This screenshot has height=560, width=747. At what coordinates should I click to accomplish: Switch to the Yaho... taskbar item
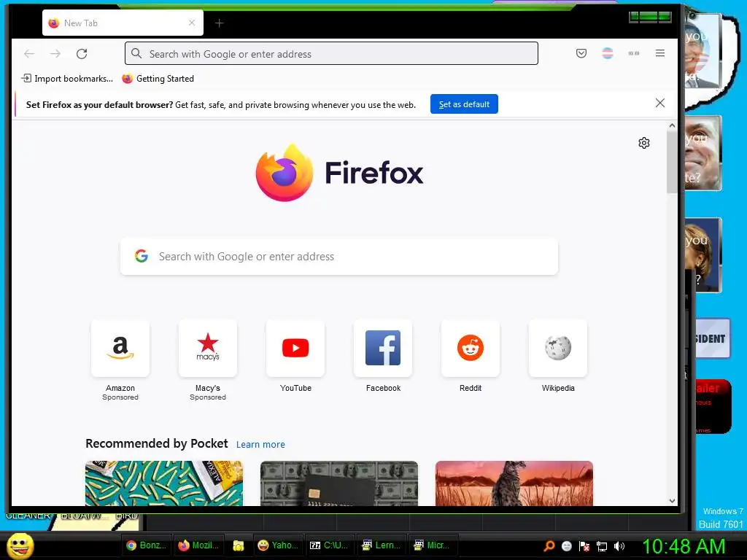click(x=278, y=545)
